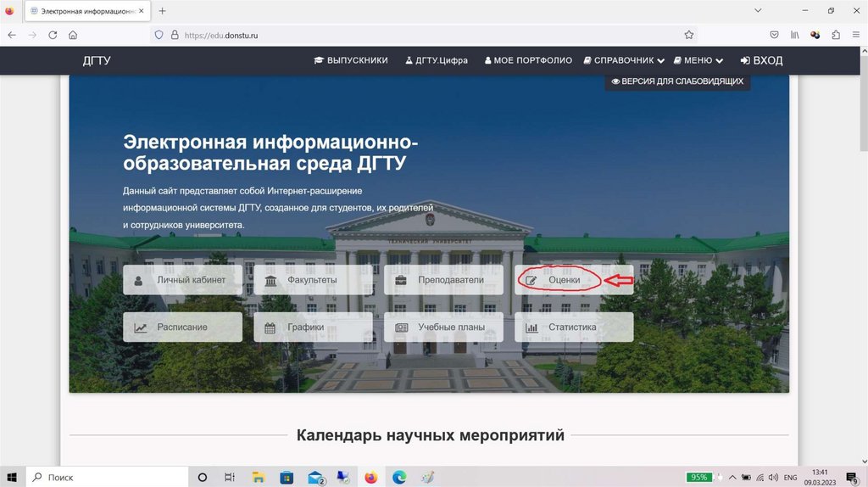Click the tracking protection shield icon
Viewport: 868px width, 487px height.
tap(159, 35)
